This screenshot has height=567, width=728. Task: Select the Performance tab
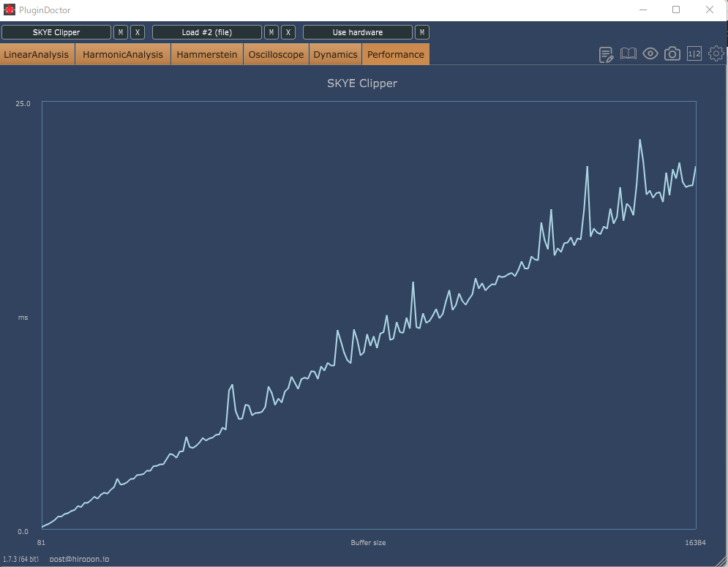coord(396,54)
